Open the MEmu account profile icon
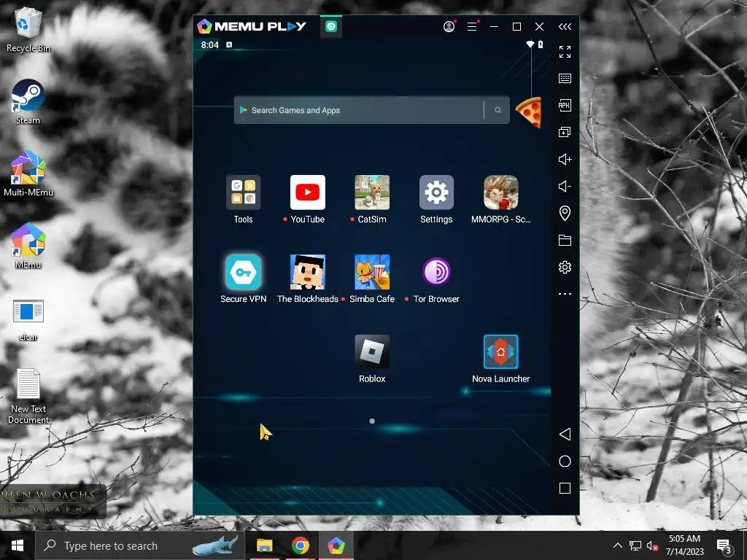This screenshot has height=560, width=747. click(x=449, y=27)
